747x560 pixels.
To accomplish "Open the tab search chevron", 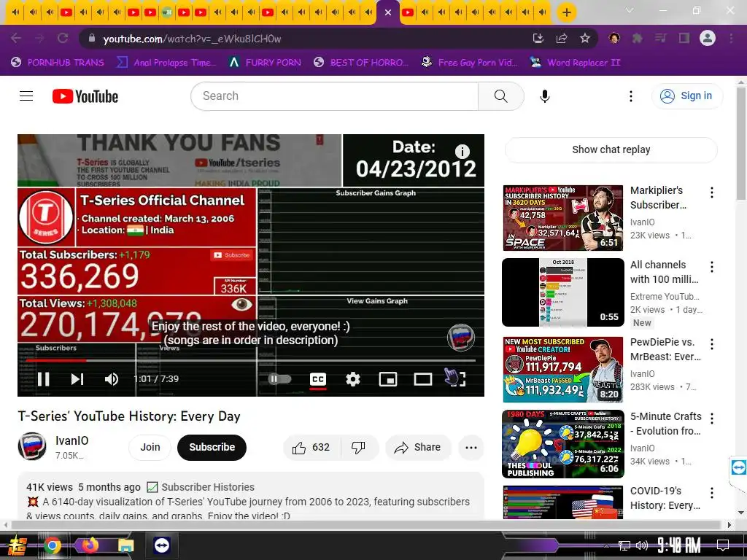I will click(x=630, y=10).
